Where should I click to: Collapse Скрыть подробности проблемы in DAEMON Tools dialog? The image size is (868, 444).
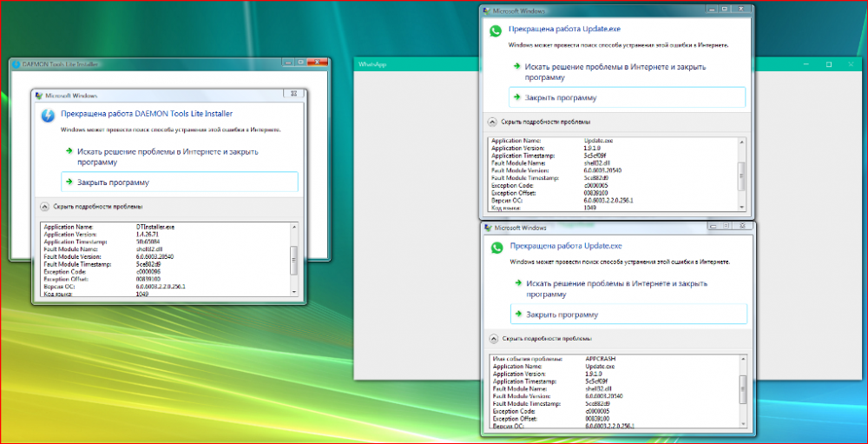coord(45,207)
